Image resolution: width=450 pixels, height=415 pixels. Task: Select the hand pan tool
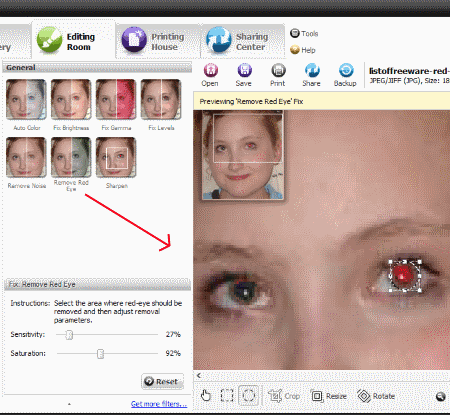pyautogui.click(x=206, y=396)
